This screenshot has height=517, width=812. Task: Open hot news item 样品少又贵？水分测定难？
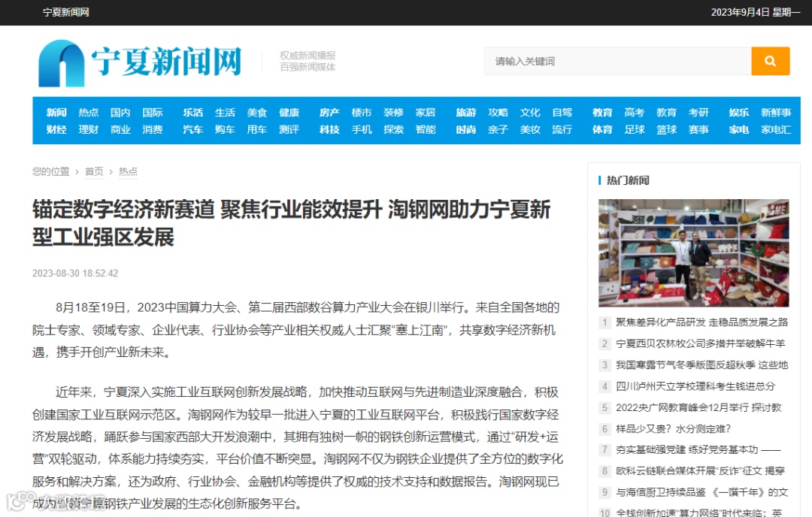(x=673, y=429)
